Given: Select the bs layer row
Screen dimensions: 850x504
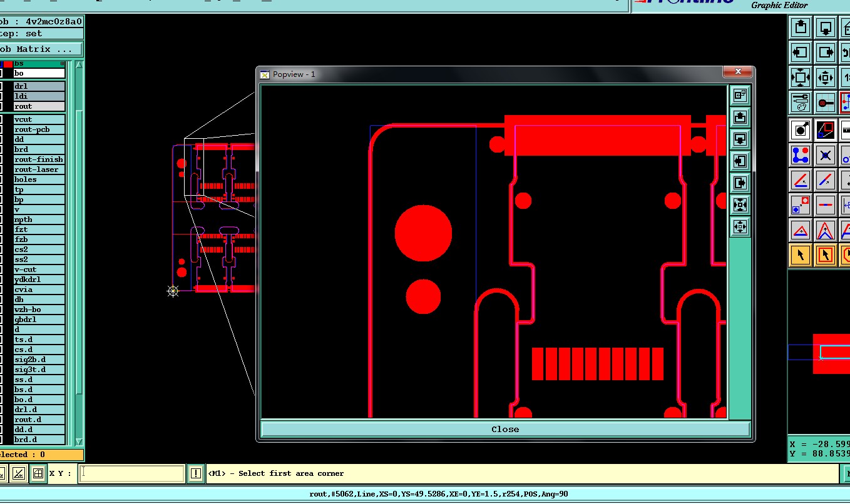Looking at the screenshot, I should 39,64.
